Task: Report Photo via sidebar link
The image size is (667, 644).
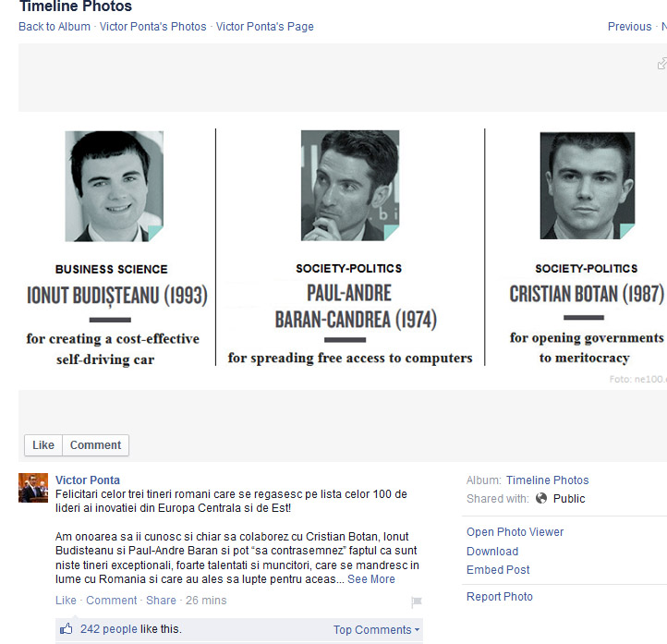Action: [x=500, y=597]
